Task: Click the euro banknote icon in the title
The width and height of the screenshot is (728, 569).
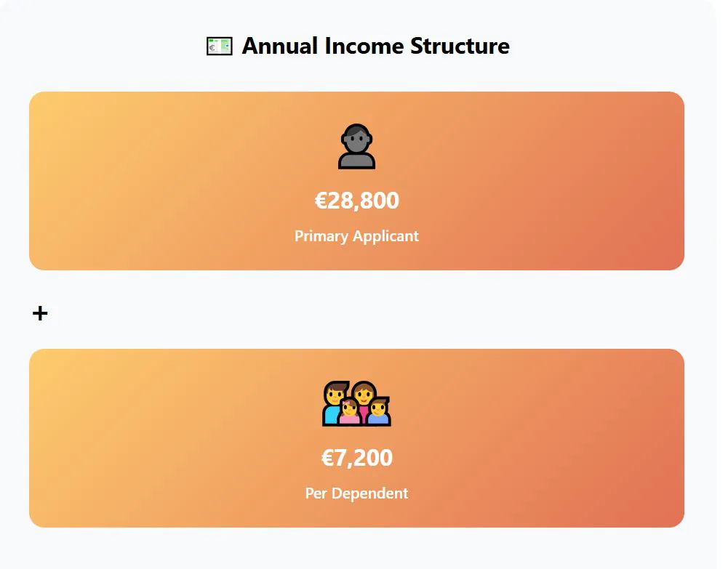Action: [x=219, y=47]
